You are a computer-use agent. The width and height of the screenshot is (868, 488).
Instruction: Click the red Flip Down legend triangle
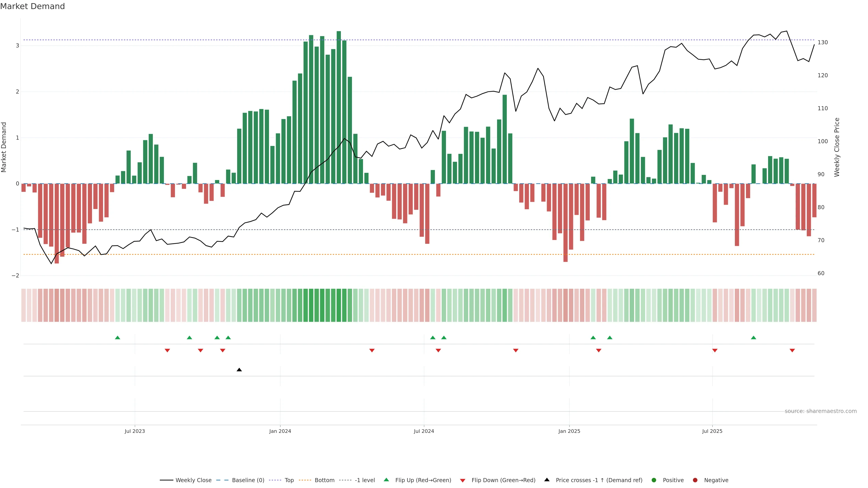[463, 481]
